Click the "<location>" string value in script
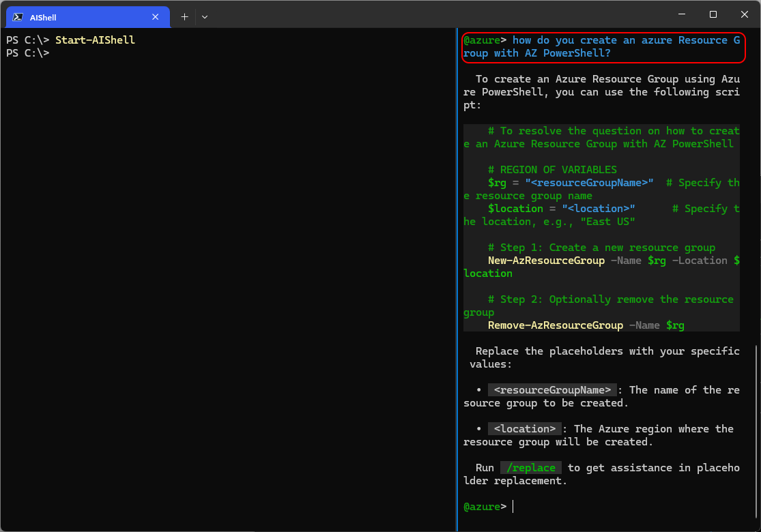The width and height of the screenshot is (761, 532). (599, 209)
